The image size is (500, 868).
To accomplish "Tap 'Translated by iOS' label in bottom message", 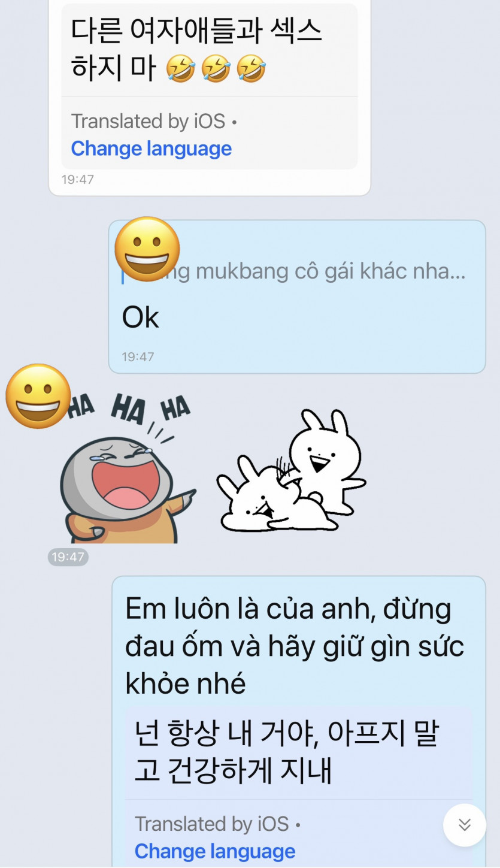I will click(x=211, y=824).
